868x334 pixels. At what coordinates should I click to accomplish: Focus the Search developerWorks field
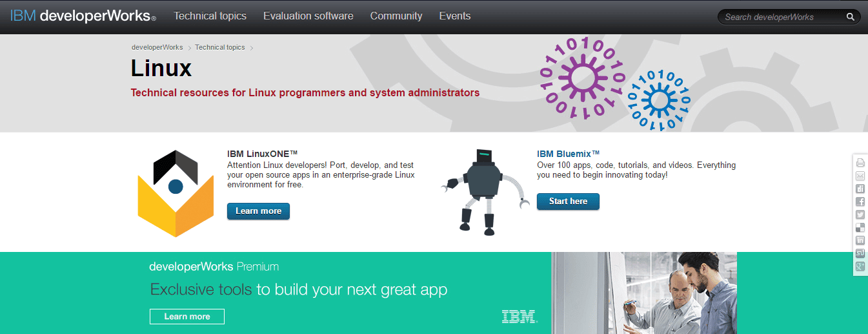coord(781,17)
